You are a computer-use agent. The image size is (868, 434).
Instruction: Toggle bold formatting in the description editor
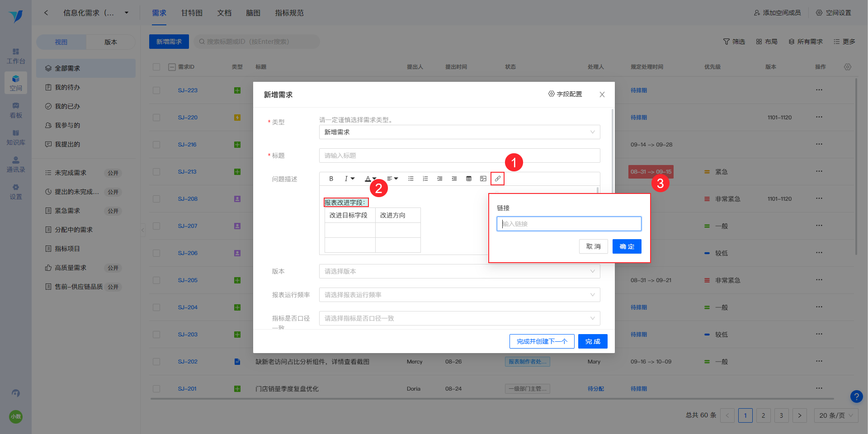[331, 179]
